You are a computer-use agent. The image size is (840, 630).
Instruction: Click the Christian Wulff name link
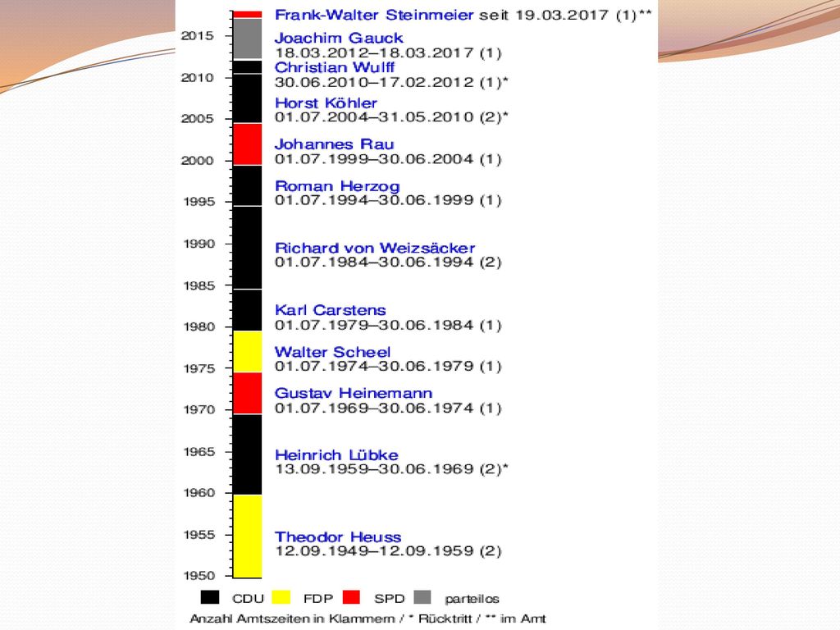[335, 67]
